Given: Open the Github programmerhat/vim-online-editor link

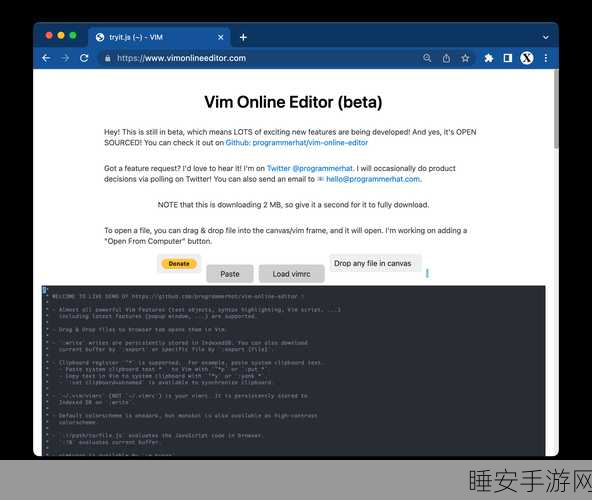Looking at the screenshot, I should [x=297, y=143].
